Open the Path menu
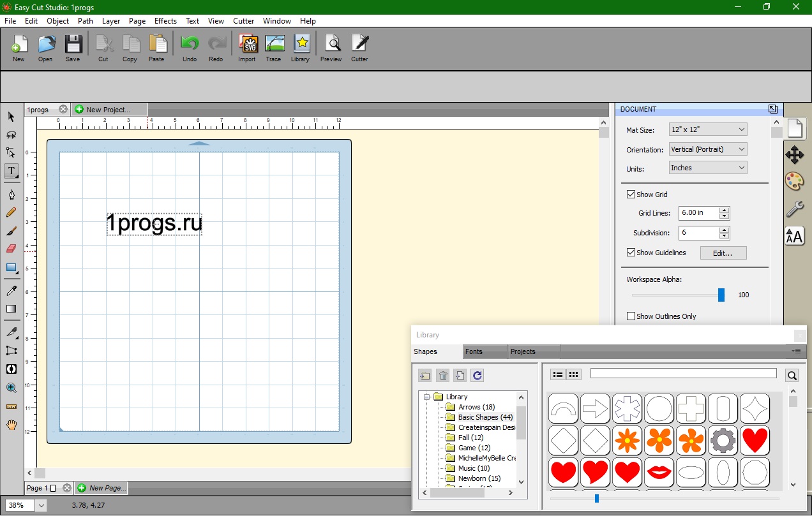Screen dimensions: 812x516 coord(86,21)
